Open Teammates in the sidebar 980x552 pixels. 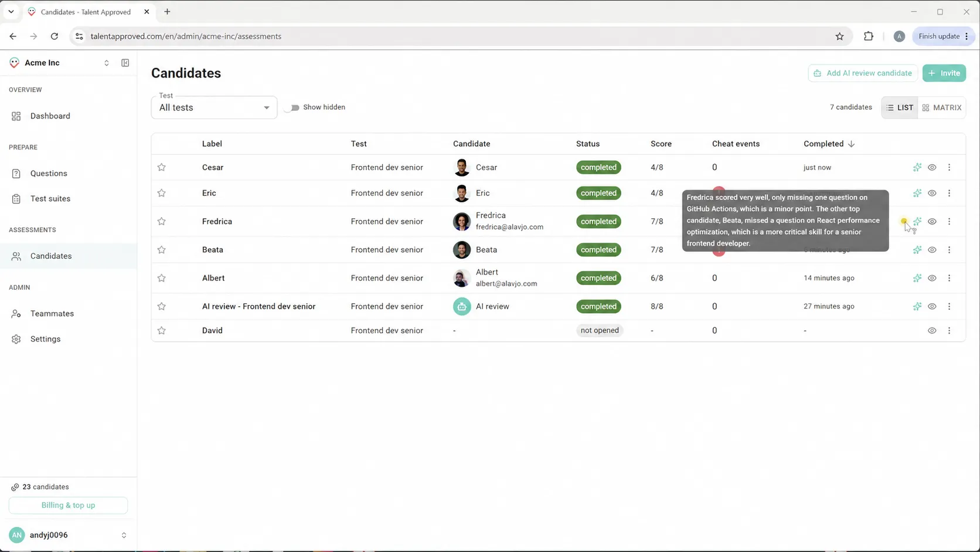[x=68, y=314]
